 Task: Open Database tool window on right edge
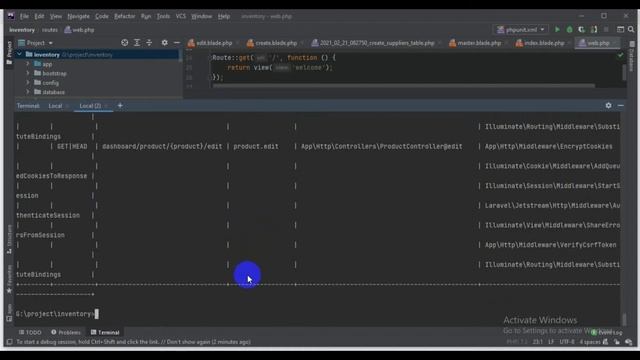[x=632, y=56]
